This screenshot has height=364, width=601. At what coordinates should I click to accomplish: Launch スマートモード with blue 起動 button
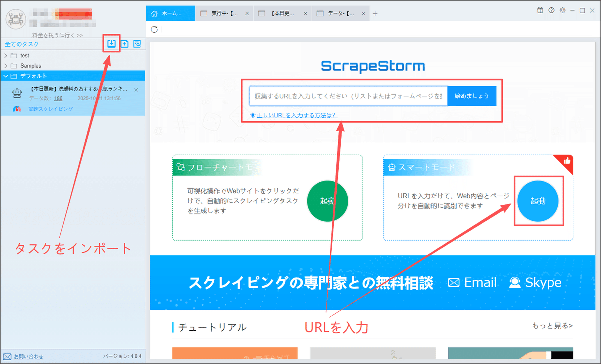click(x=538, y=201)
